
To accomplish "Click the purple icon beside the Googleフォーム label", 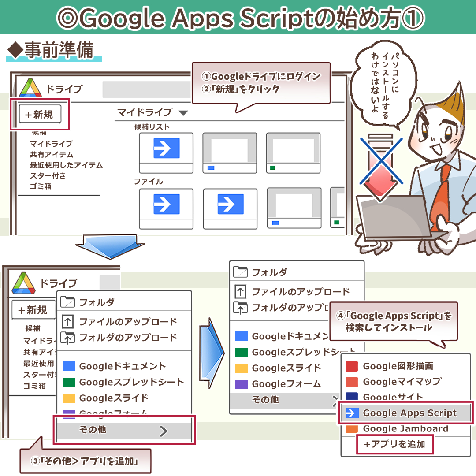I will click(x=242, y=384).
